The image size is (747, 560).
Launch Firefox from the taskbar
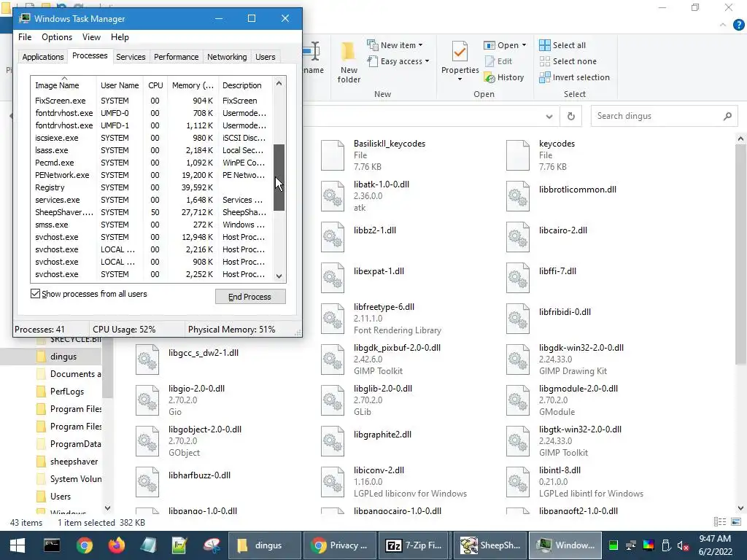(116, 545)
